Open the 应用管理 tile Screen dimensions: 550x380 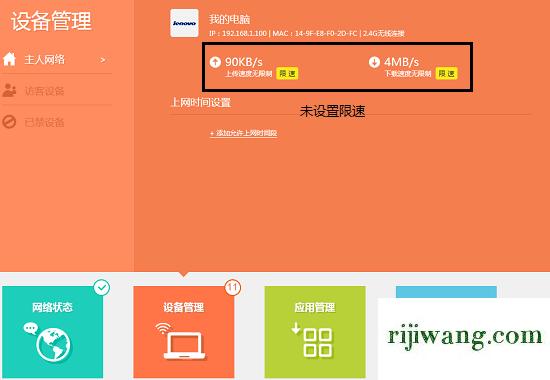coord(315,332)
